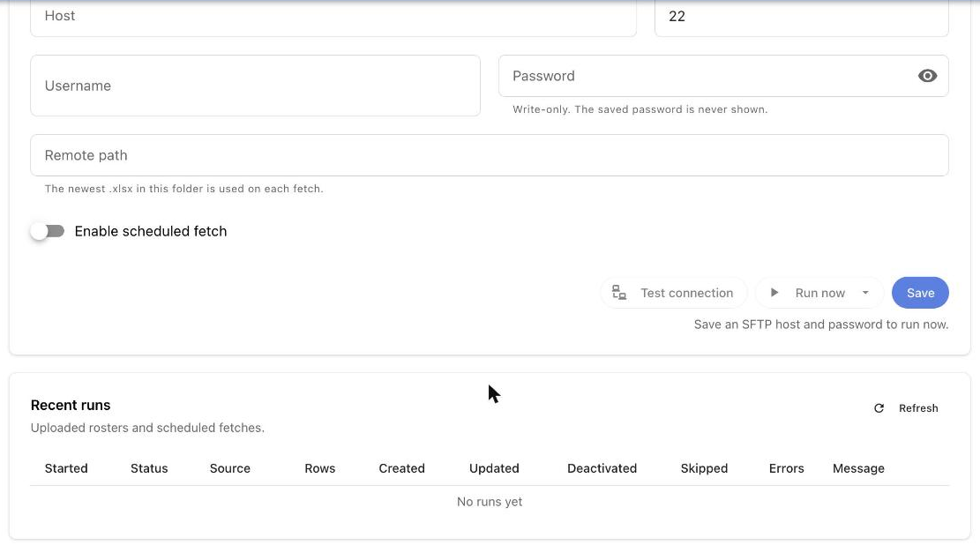Click the Deactivated column header
Image resolution: width=980 pixels, height=545 pixels.
pos(602,468)
